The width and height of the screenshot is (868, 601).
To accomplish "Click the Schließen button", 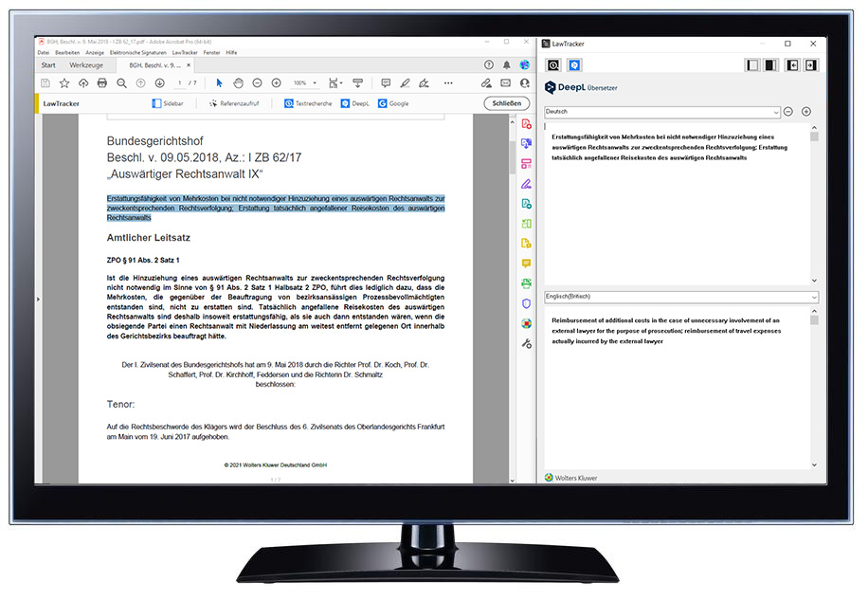I will [507, 103].
